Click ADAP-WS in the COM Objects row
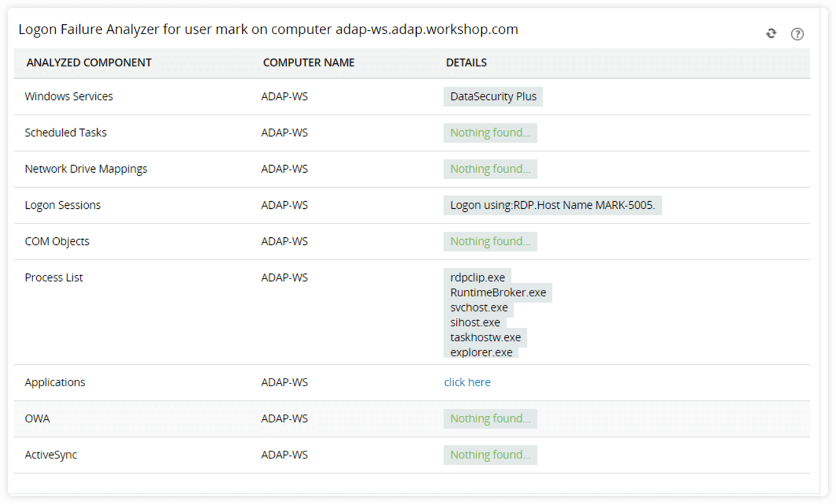This screenshot has width=836, height=504. 285,241
